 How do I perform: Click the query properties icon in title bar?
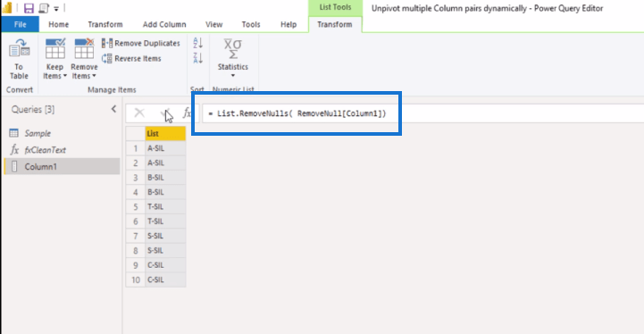(x=43, y=8)
